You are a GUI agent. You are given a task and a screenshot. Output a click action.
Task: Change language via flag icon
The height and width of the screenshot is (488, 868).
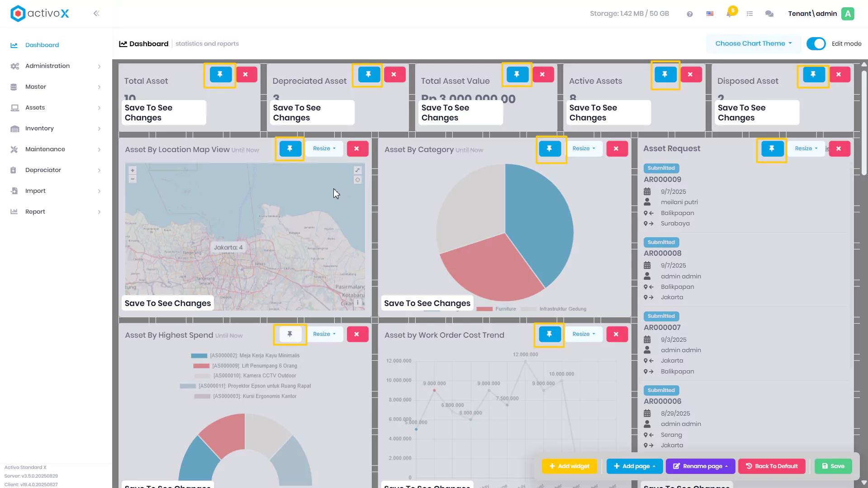[710, 14]
